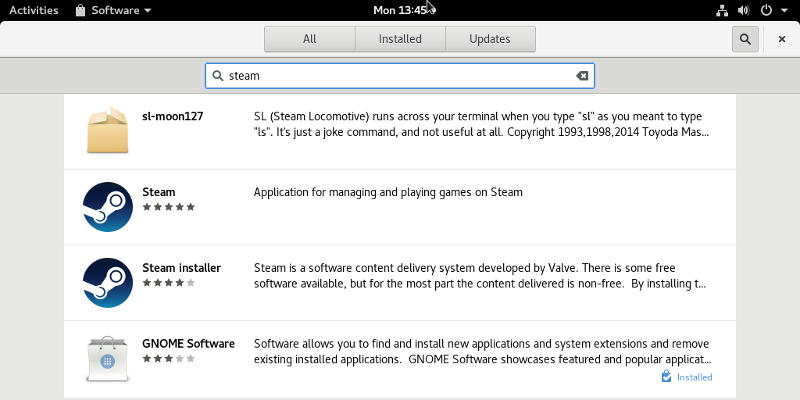Click the Steam installer Valve description

[480, 276]
